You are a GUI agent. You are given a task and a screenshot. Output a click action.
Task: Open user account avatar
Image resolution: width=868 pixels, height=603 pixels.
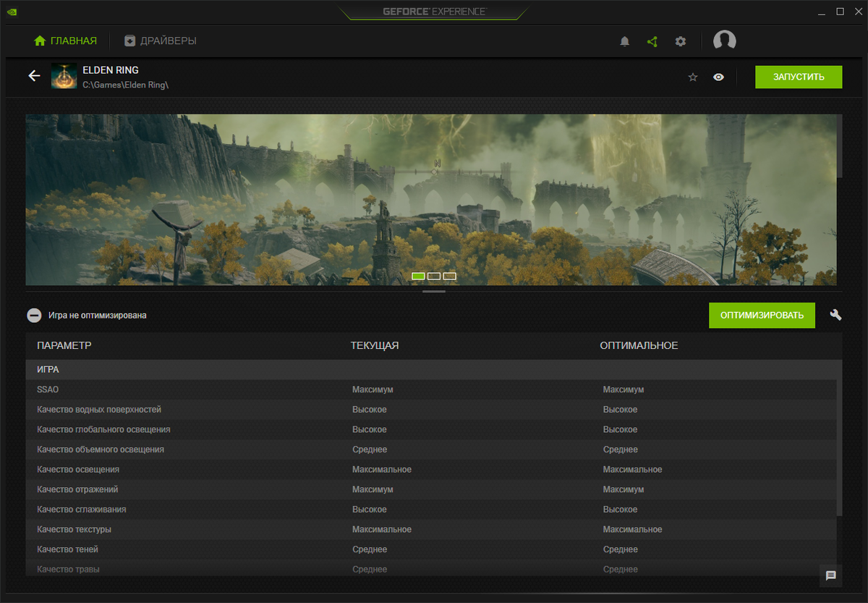[724, 41]
